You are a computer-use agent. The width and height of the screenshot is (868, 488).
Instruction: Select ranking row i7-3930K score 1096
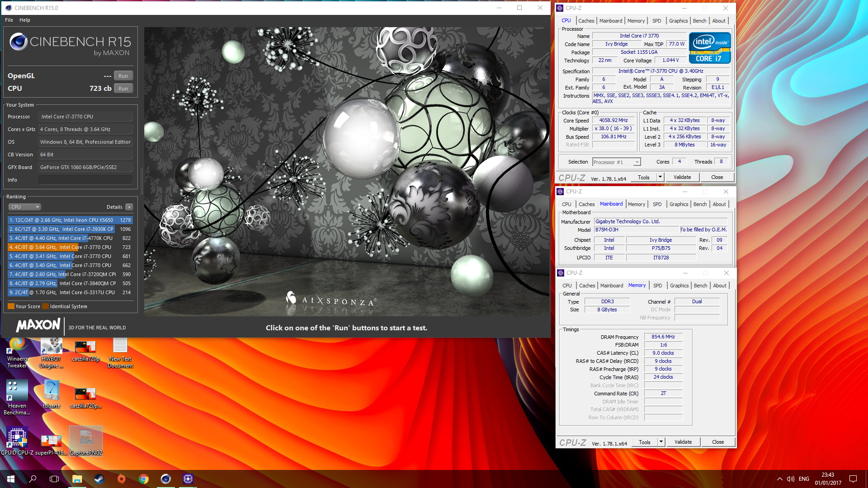pos(70,229)
